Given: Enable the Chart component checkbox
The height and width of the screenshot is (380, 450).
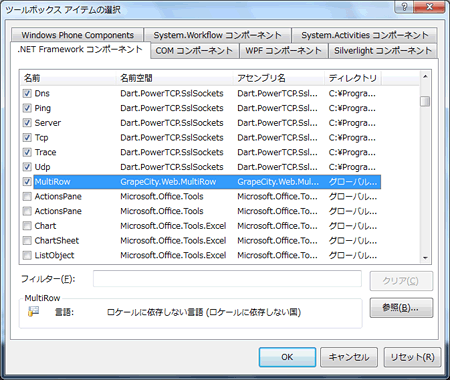Looking at the screenshot, I should point(27,226).
